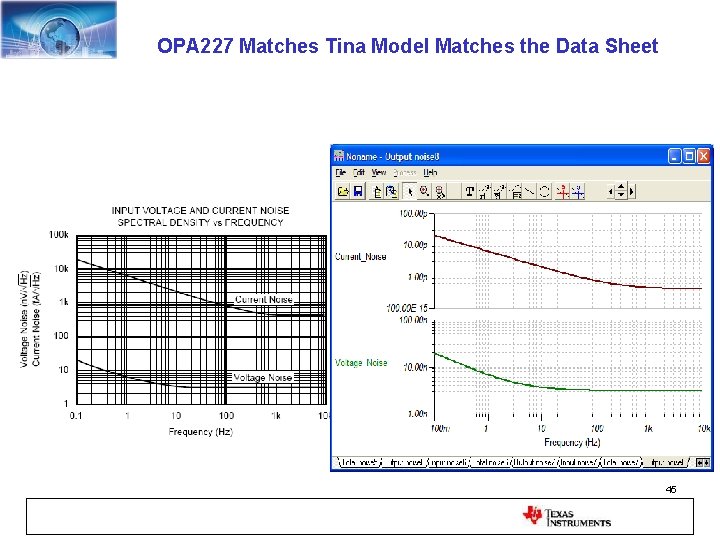720x540 pixels.
Task: Activate the red cursor A tool
Action: tap(562, 191)
